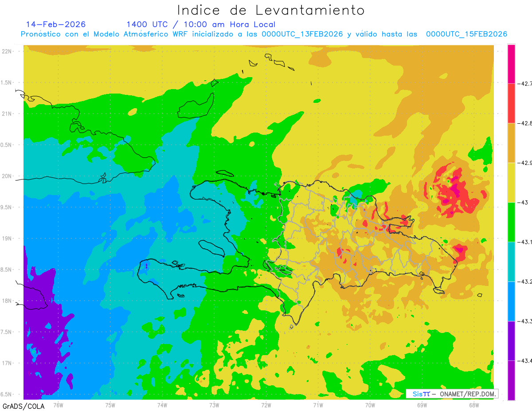This screenshot has width=532, height=411.
Task: Click colorbar value '-42.9'
Action: coord(525,163)
